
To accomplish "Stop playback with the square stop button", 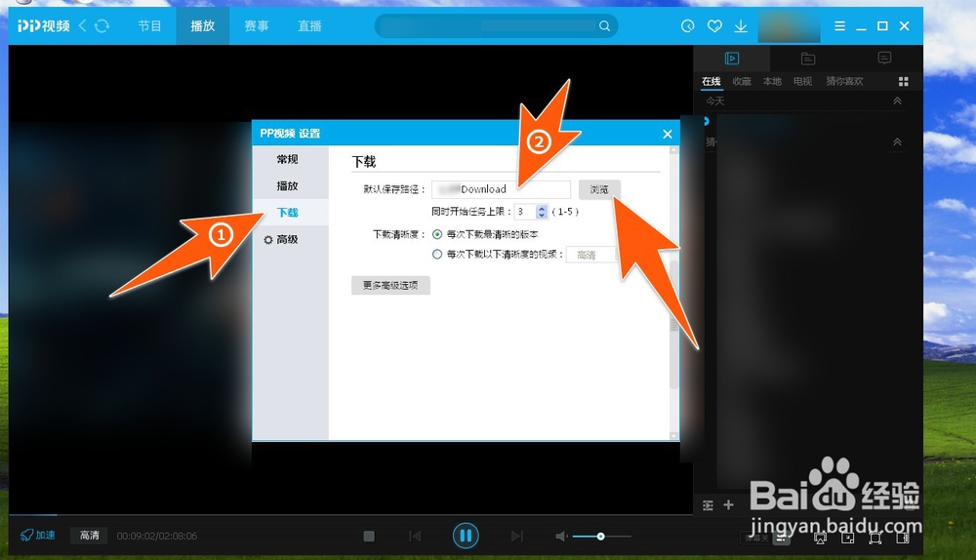I will tap(369, 536).
